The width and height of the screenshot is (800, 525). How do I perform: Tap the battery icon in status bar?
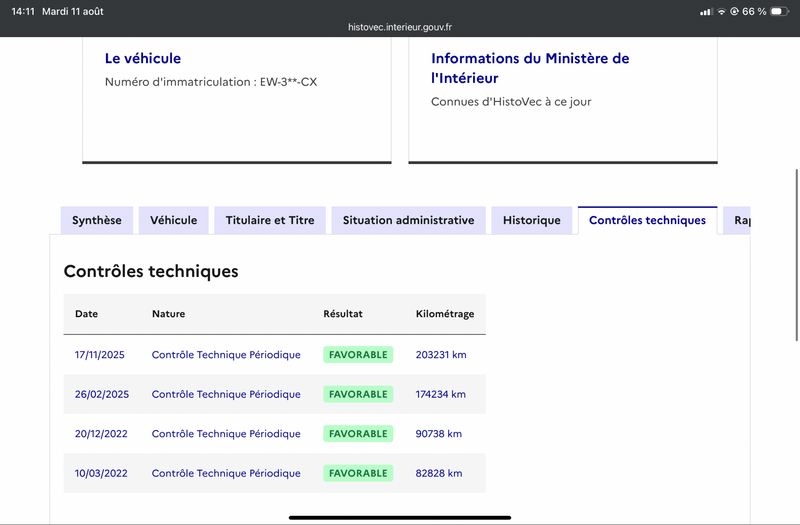pos(779,11)
